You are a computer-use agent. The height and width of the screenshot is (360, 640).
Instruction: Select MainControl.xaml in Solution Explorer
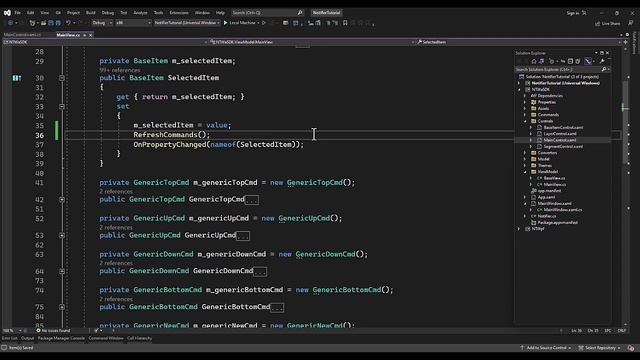click(x=560, y=140)
